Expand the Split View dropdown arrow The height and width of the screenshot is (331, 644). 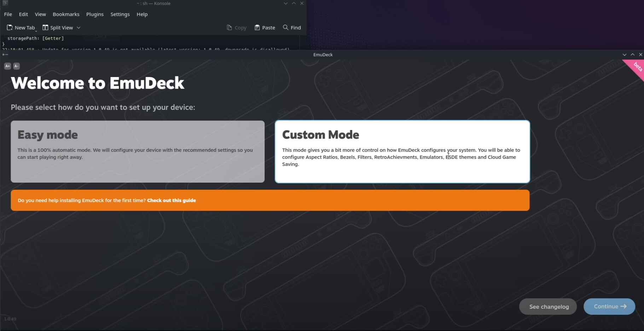79,28
